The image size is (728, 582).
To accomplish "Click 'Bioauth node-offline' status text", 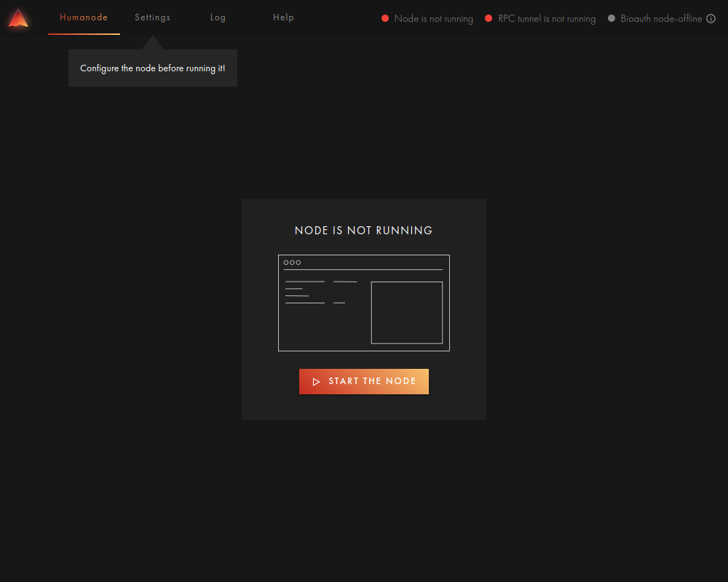I will 661,19.
